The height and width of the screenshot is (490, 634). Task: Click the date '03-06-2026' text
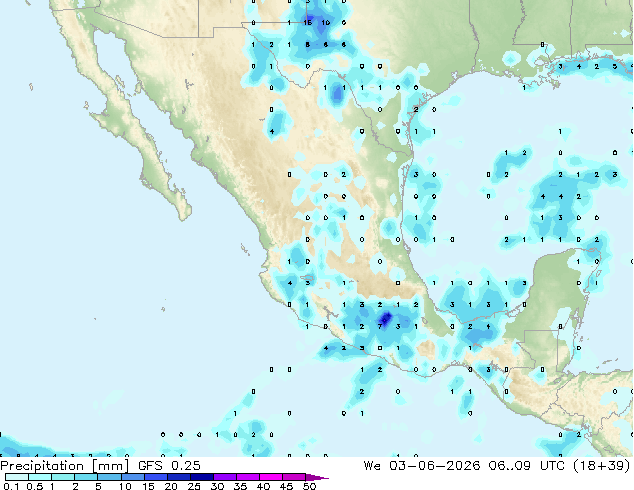click(x=435, y=466)
